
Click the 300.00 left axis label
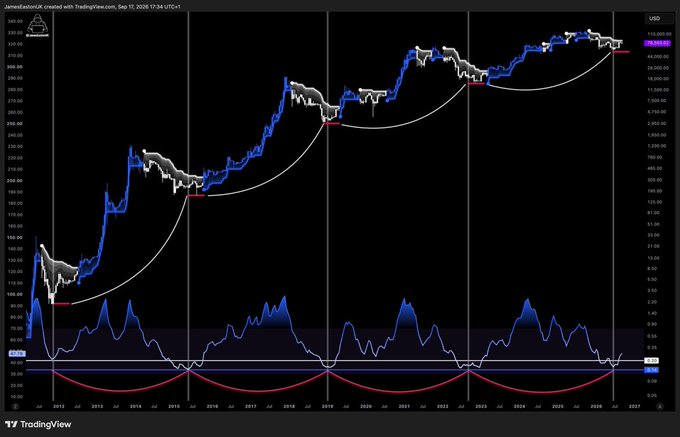[15, 67]
